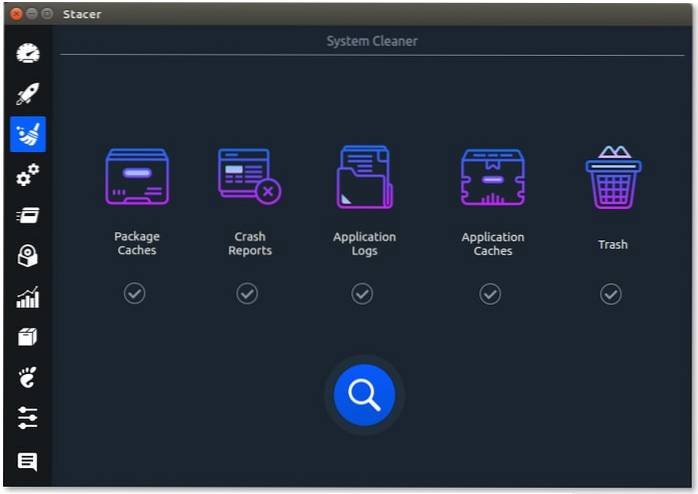This screenshot has height=494, width=698.
Task: Open the Uninstaller disc icon
Action: [x=28, y=256]
